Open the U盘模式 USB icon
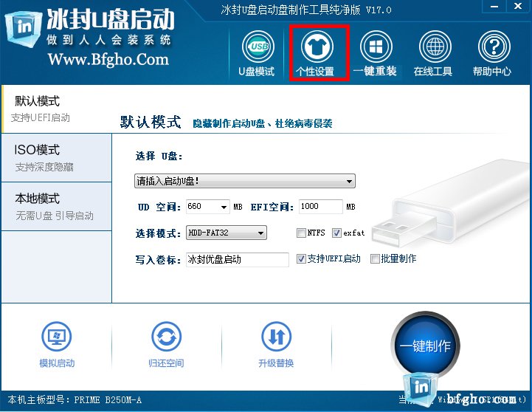This screenshot has width=532, height=412. point(258,47)
